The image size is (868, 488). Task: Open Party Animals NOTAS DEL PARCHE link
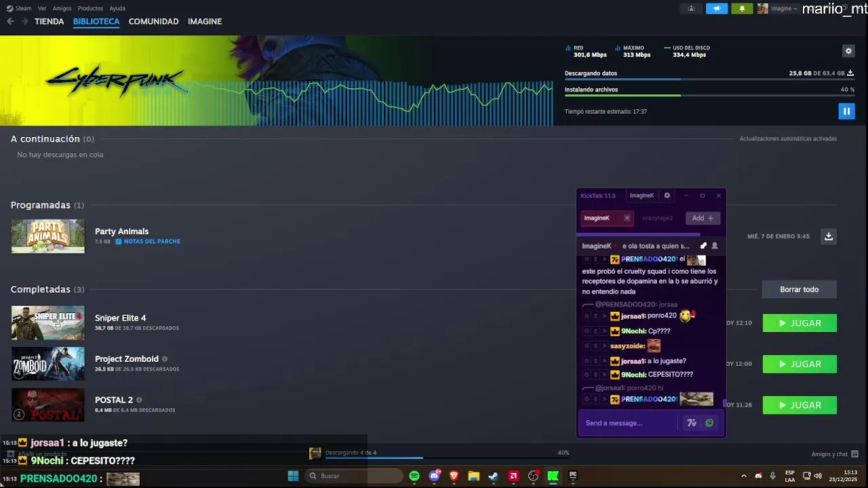148,241
